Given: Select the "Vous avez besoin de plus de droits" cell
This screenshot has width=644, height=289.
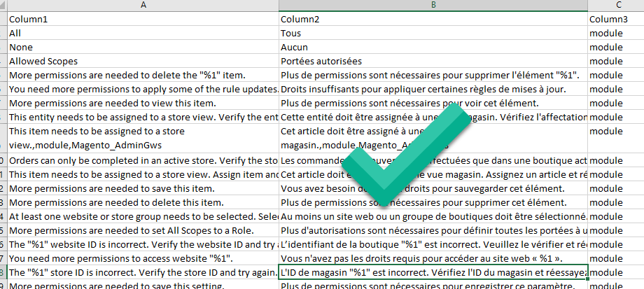Looking at the screenshot, I should pos(433,188).
